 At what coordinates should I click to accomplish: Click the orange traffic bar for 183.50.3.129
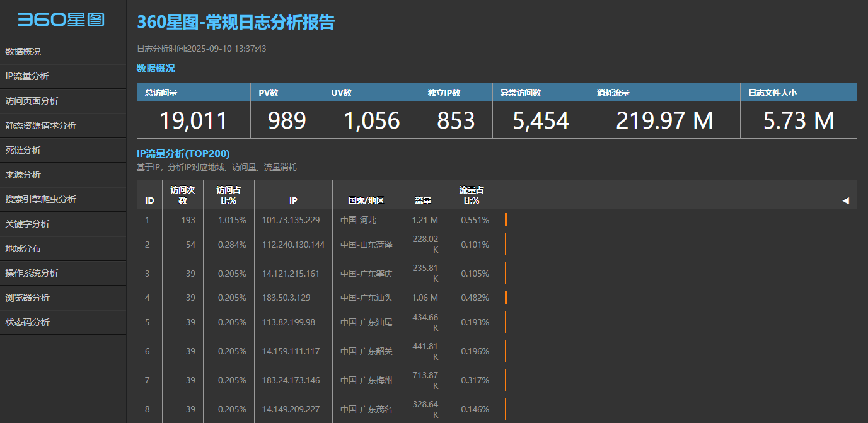506,298
